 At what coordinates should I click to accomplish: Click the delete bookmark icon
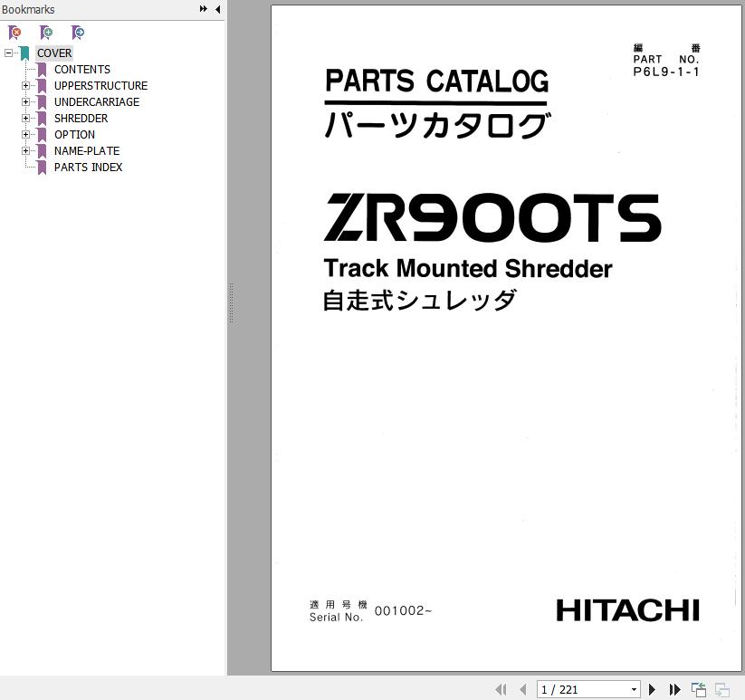14,33
